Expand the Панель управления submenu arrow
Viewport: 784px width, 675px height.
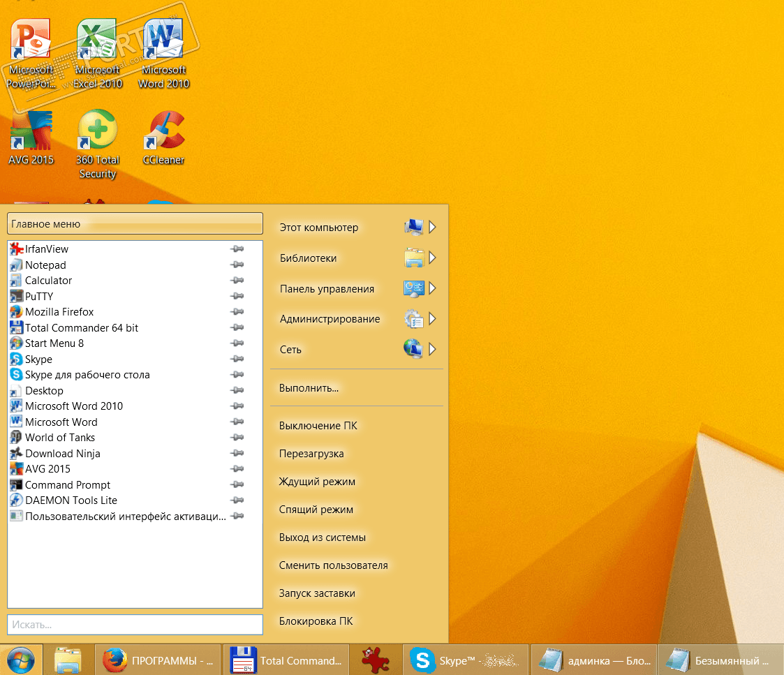click(x=433, y=288)
